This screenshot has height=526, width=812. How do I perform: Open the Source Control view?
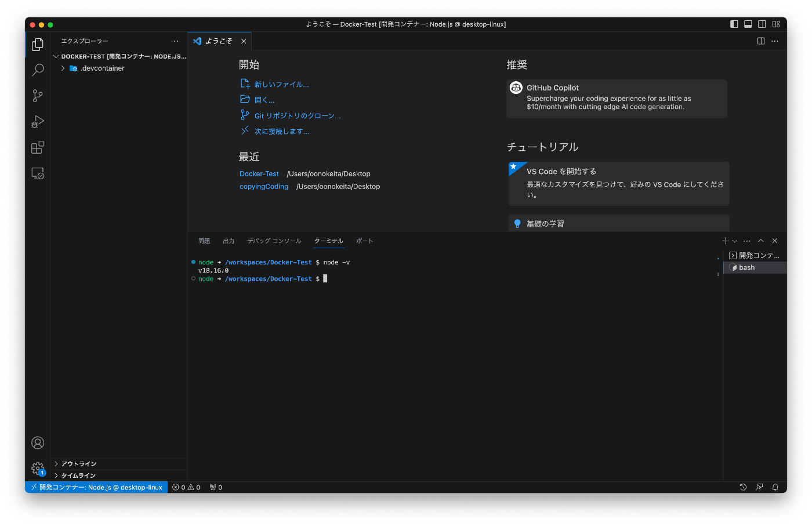tap(38, 96)
